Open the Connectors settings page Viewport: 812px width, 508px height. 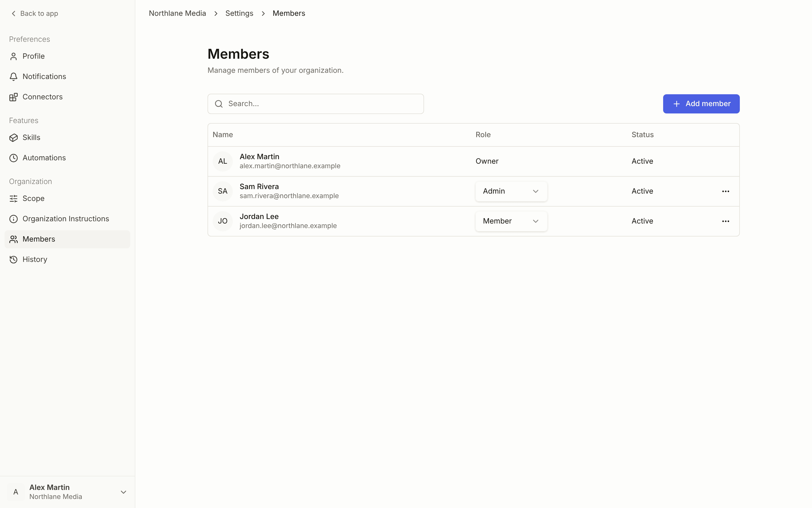click(67, 97)
